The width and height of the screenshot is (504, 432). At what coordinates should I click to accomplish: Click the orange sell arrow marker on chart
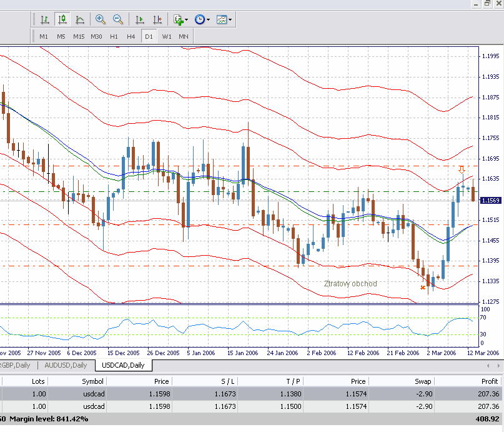click(462, 169)
